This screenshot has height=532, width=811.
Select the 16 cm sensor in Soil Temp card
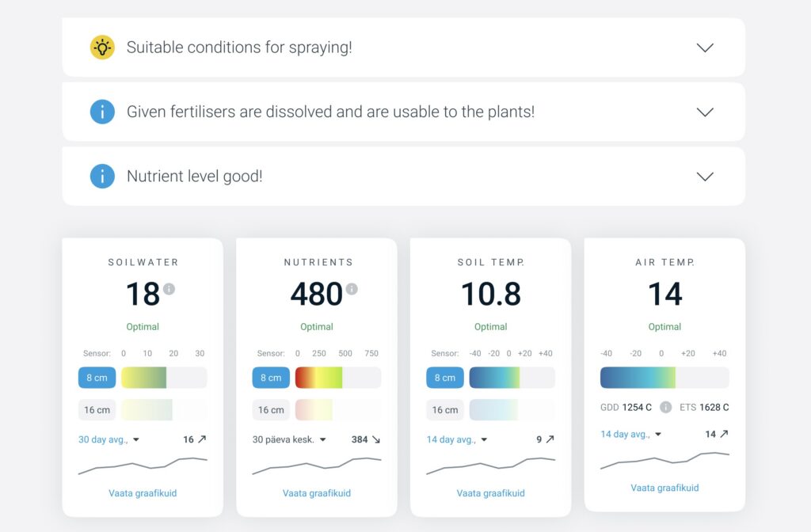pos(445,410)
